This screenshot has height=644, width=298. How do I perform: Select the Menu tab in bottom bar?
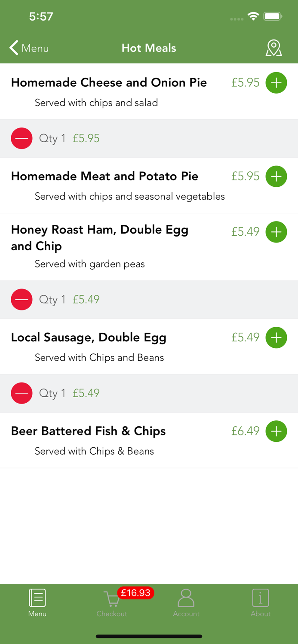(37, 603)
